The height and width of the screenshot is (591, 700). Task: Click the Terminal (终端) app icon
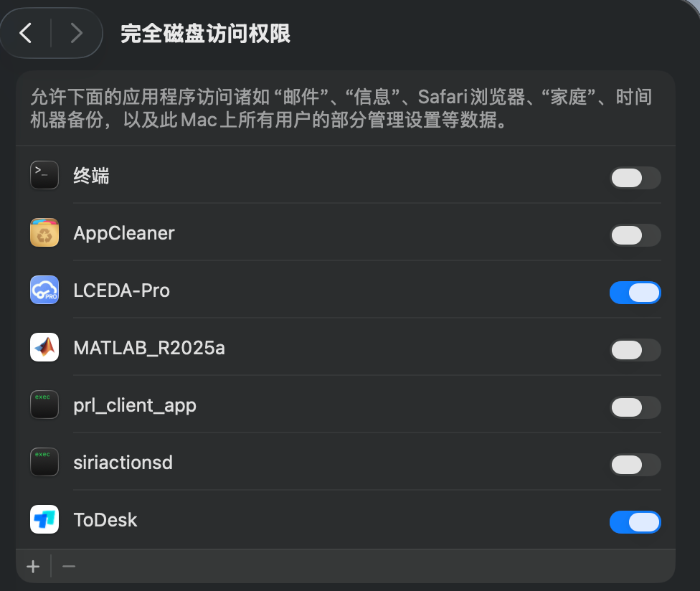point(44,176)
